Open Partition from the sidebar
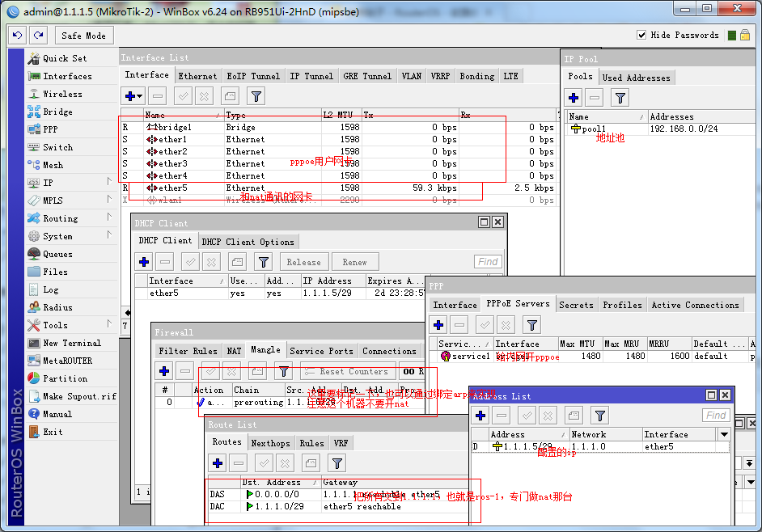762x532 pixels. (x=65, y=378)
